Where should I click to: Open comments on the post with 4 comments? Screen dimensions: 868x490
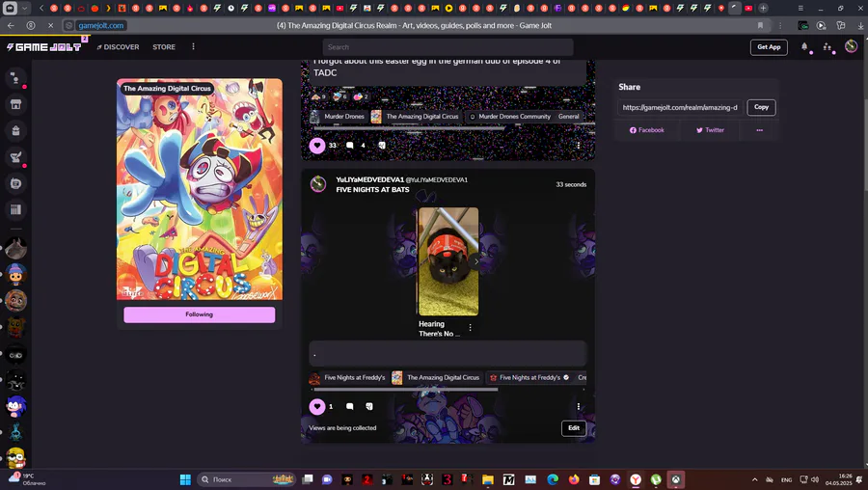tap(350, 146)
